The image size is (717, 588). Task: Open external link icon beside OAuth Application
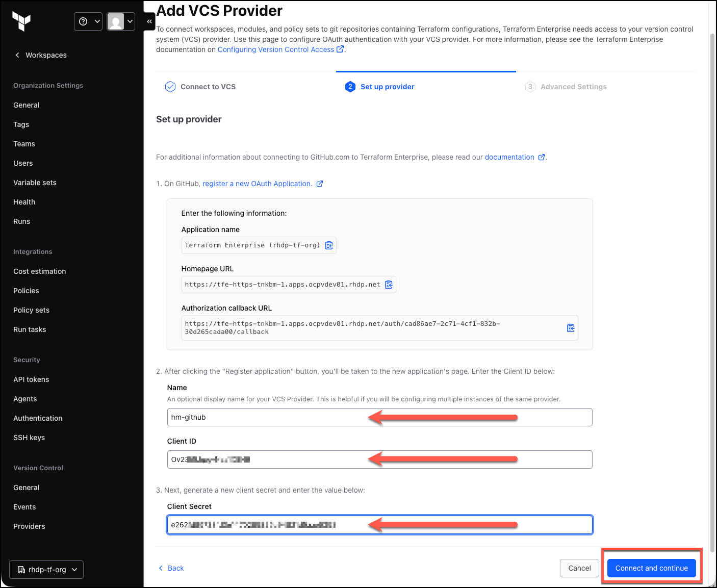click(320, 184)
